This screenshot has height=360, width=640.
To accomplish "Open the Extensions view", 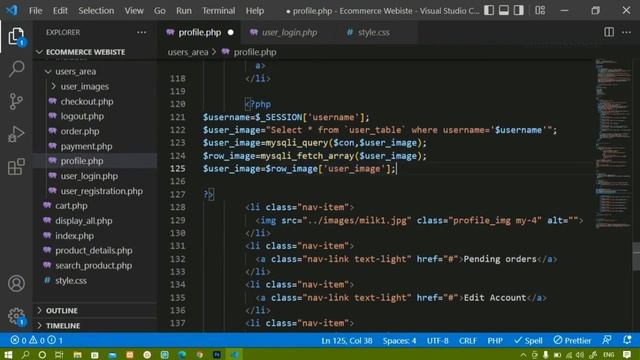I will tap(16, 167).
